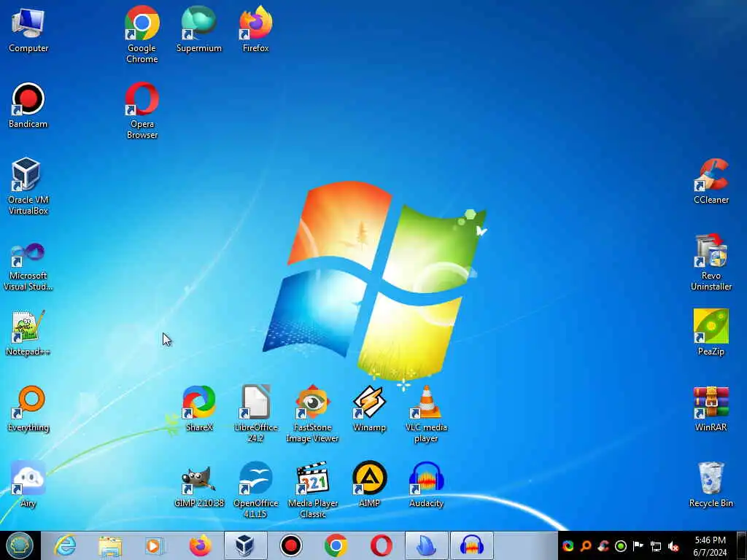Select the VLC media player shortcut
This screenshot has width=747, height=560.
(x=426, y=414)
